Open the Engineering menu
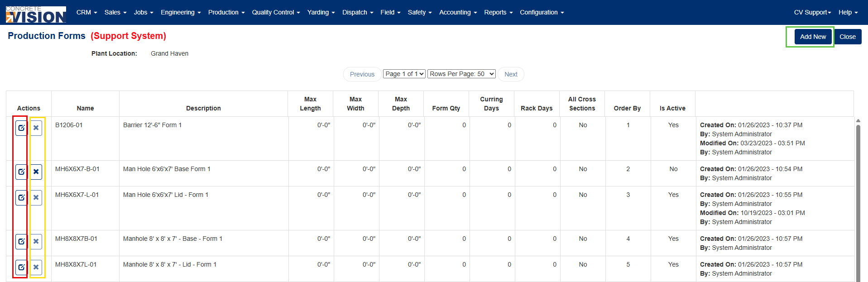Screen dimensions: 868x282 coord(180,12)
